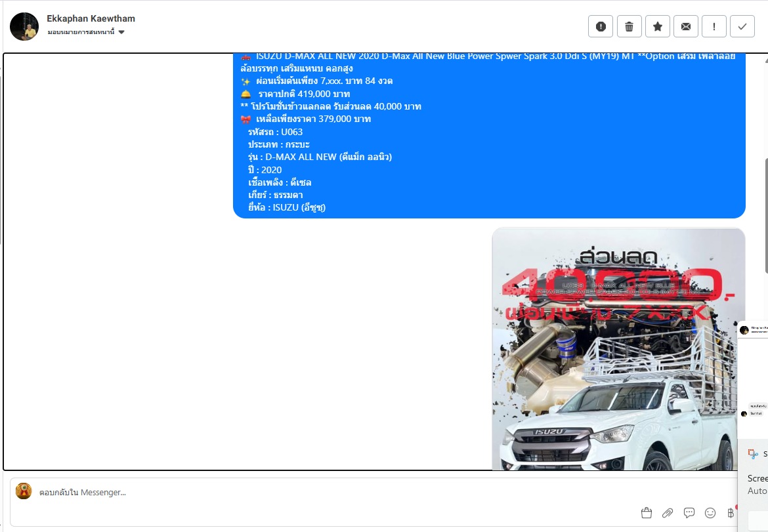Select the text 'เกียร์ : ธรรมดา'
Screen dimensions: 768x532
coord(275,195)
